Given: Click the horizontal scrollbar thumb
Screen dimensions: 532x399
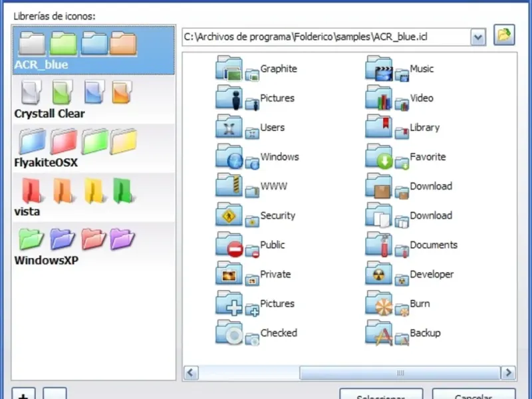Looking at the screenshot, I should pos(400,372).
